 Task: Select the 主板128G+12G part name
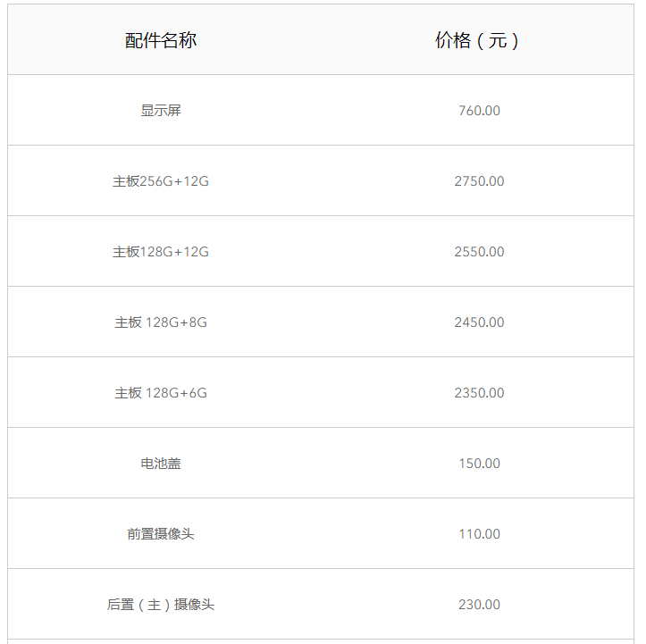click(x=161, y=252)
